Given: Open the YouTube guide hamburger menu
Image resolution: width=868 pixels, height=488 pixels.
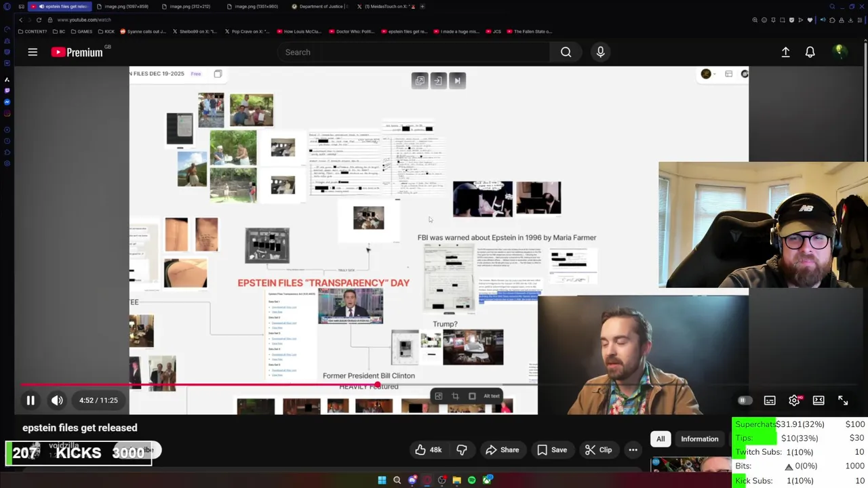Looking at the screenshot, I should pos(33,52).
